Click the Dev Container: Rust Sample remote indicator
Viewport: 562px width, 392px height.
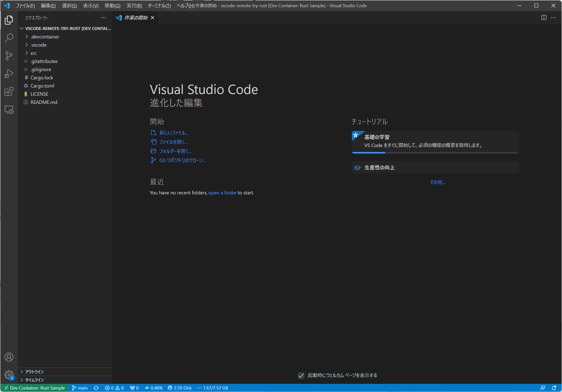coord(34,388)
